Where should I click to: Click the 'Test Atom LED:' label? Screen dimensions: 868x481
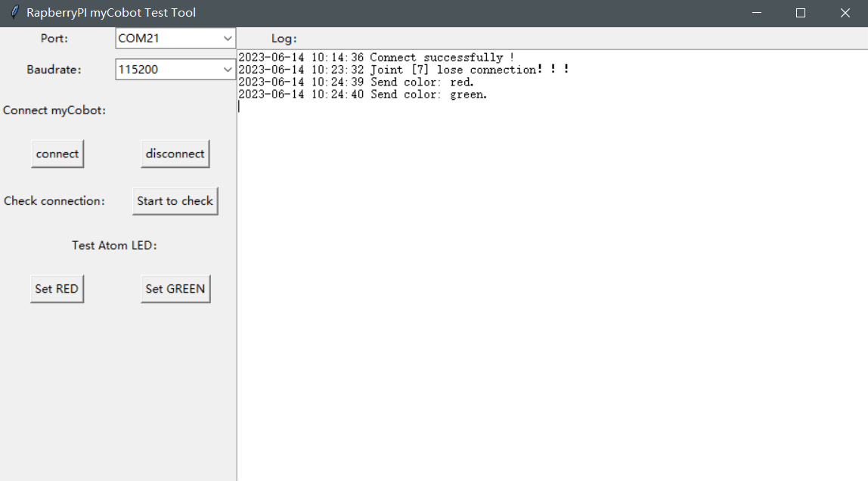click(x=115, y=245)
